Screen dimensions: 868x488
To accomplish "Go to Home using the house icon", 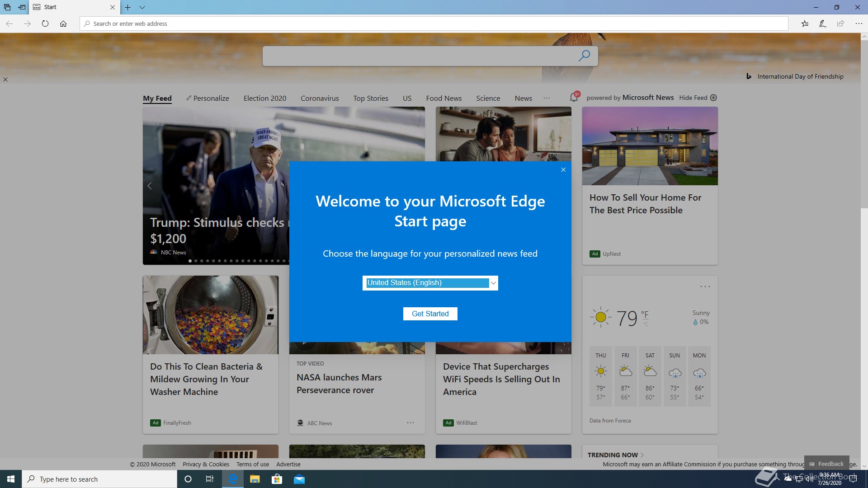I will (63, 23).
